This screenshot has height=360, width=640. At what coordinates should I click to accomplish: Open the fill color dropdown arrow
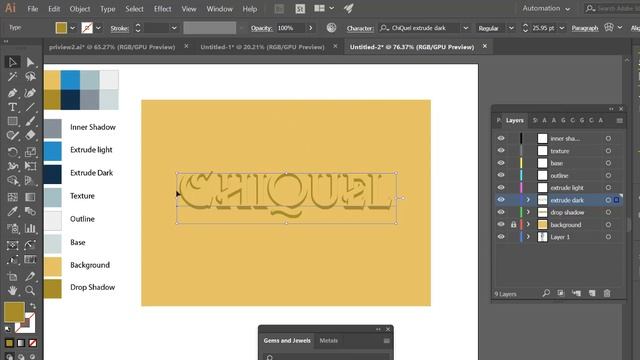click(72, 28)
